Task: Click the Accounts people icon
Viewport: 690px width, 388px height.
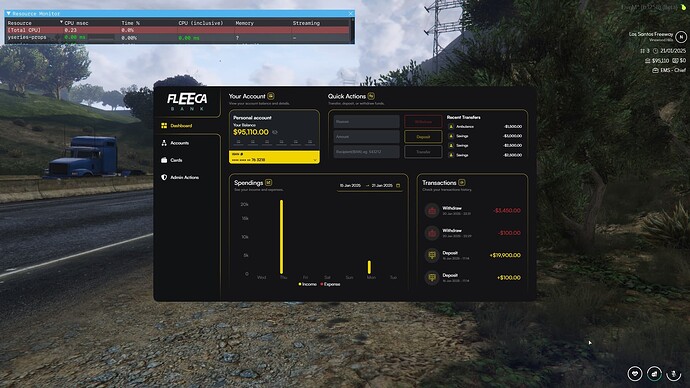Action: click(164, 143)
